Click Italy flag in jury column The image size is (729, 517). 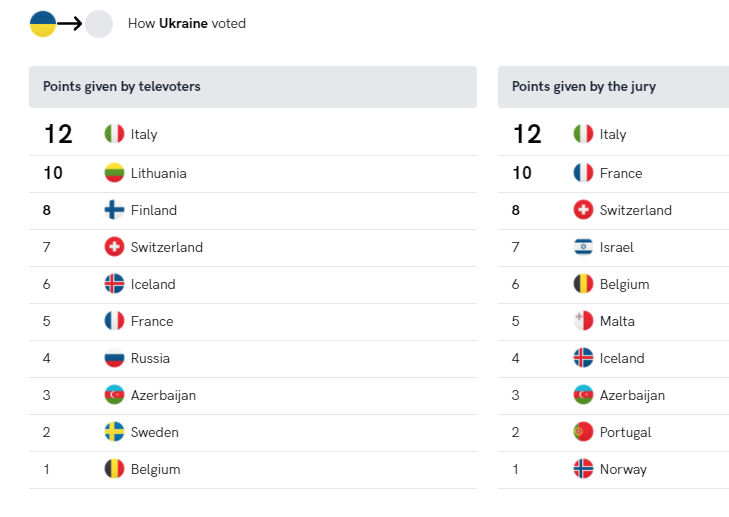(583, 134)
